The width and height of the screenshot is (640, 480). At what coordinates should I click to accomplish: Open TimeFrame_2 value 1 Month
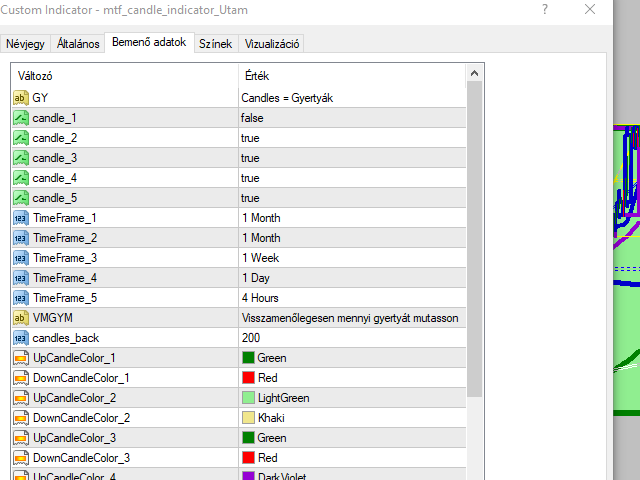point(261,238)
